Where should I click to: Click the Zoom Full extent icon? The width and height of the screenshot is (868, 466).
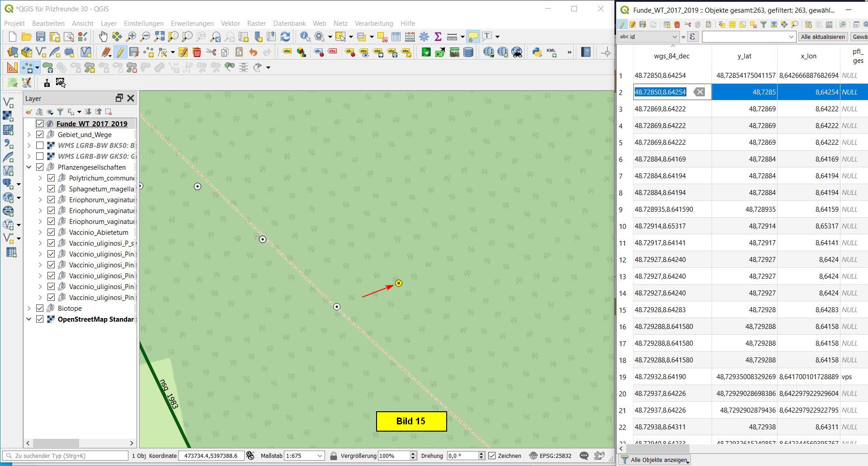click(x=159, y=37)
